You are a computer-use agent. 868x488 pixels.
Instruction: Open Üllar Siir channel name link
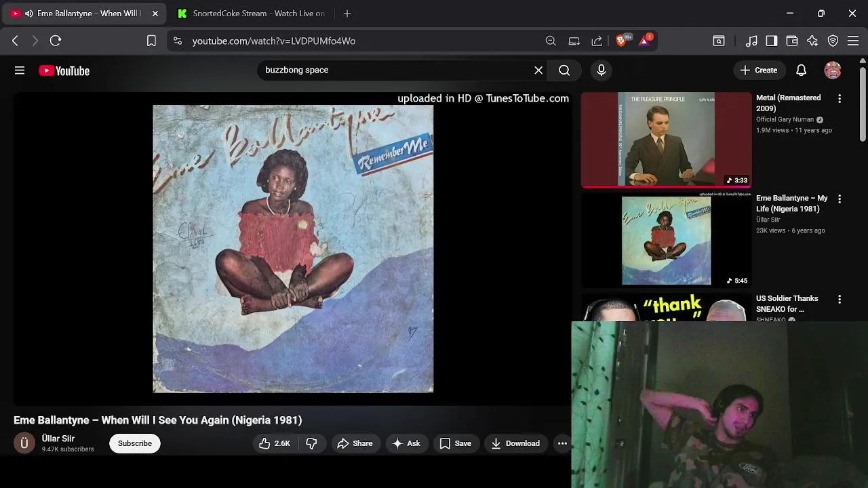tap(58, 439)
